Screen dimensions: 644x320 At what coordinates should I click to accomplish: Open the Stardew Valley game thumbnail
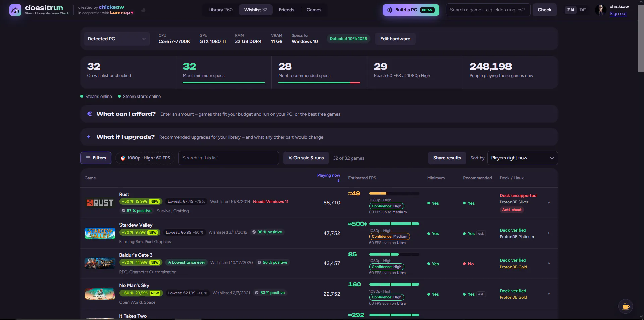coord(100,233)
